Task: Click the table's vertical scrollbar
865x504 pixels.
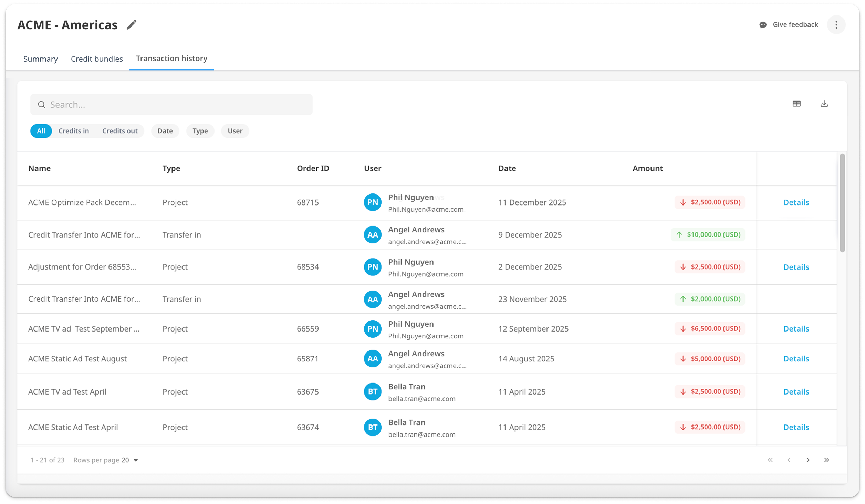Action: (842, 203)
